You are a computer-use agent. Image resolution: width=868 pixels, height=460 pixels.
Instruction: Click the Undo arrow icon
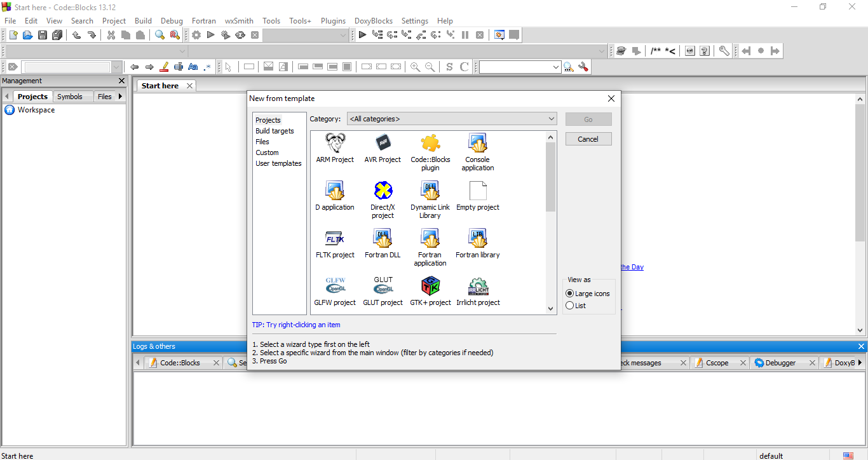point(76,35)
